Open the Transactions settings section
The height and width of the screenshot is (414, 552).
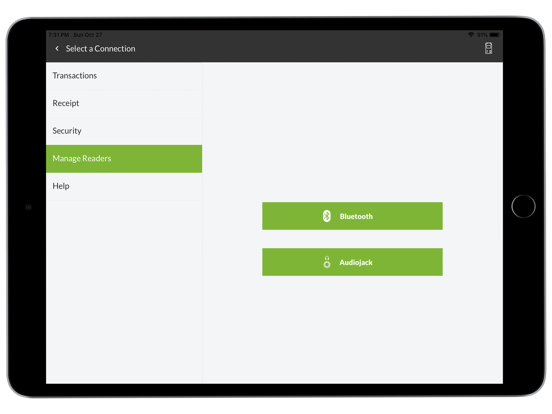coord(124,76)
